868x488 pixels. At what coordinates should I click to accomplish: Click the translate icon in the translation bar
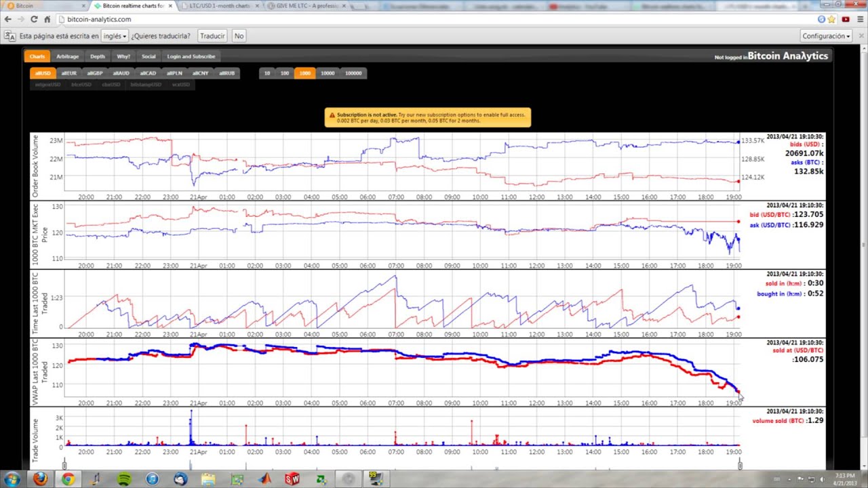pos(9,36)
